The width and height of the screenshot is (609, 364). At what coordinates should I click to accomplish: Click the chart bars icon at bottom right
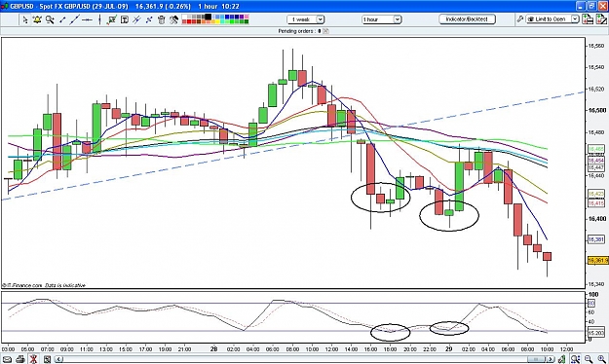tap(561, 359)
